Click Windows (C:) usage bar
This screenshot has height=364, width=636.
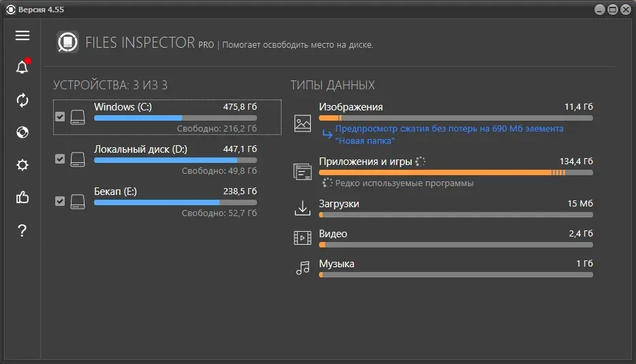pos(175,118)
